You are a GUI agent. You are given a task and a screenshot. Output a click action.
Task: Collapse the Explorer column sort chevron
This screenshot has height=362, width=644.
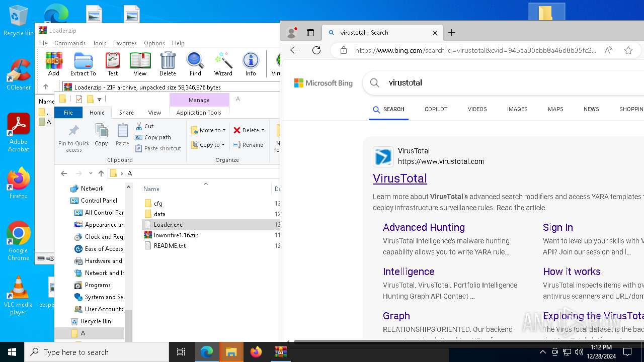(206, 184)
